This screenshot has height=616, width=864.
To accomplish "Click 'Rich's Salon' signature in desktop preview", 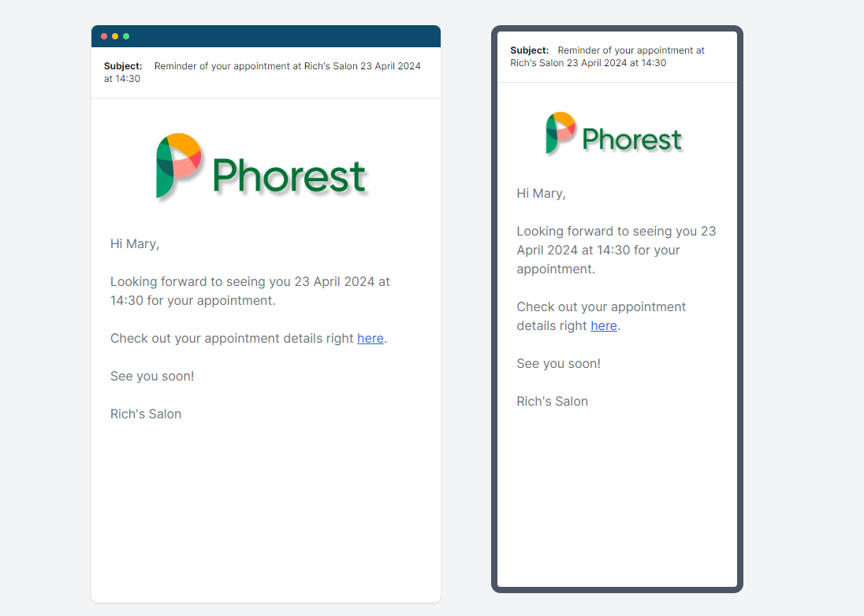I will tap(146, 414).
